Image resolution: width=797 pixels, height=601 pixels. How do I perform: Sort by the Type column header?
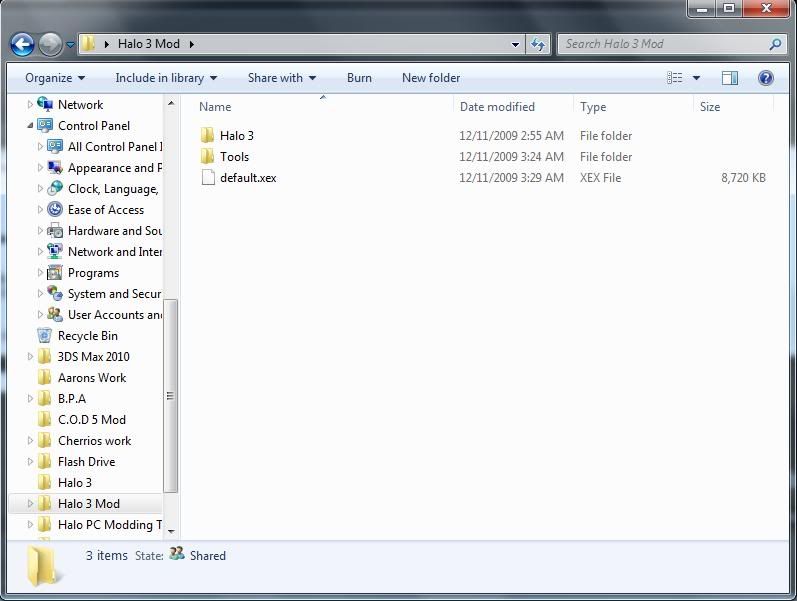(x=593, y=107)
